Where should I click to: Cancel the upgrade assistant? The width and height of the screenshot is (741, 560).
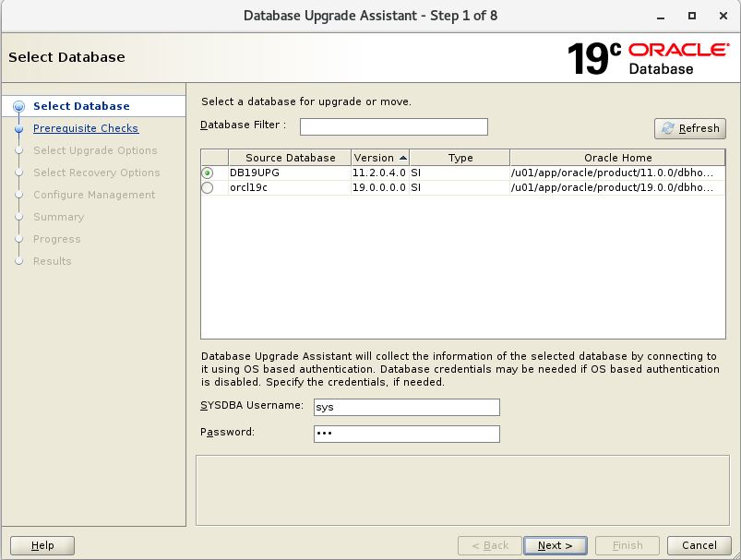coord(699,545)
